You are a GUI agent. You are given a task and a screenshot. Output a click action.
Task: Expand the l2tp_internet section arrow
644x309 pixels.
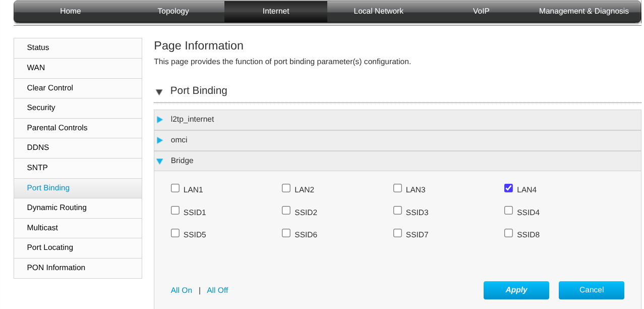tap(160, 120)
